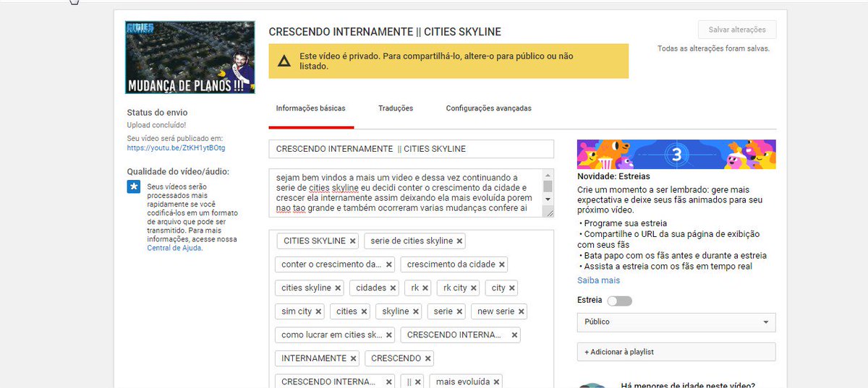Remove the 'rk city' tag
Screen dimensions: 868x388
click(474, 288)
